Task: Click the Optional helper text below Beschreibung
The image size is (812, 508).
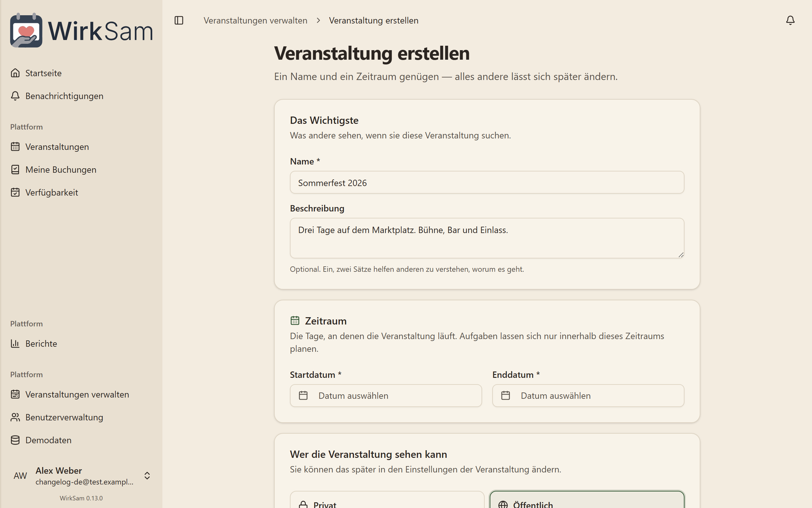Action: click(x=407, y=269)
